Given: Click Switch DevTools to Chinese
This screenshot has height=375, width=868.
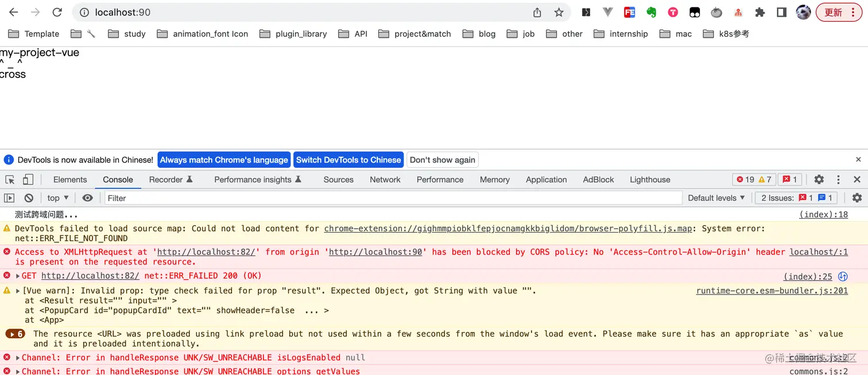Looking at the screenshot, I should (348, 160).
